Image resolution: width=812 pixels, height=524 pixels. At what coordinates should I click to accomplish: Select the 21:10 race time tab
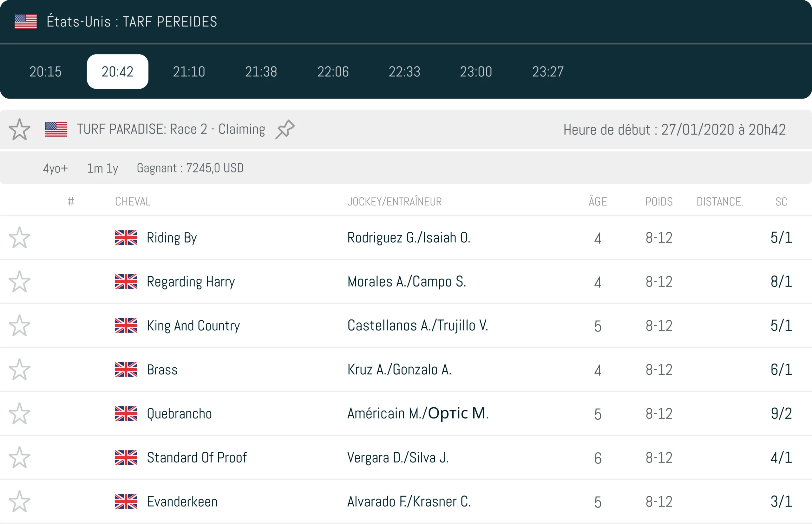pyautogui.click(x=189, y=72)
